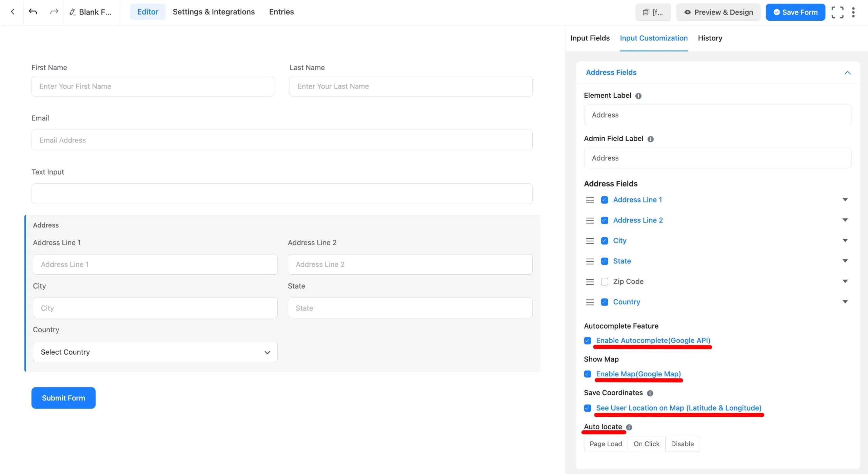Switch to Settings & Integrations tab
Screen dimensions: 868x474
(x=214, y=12)
